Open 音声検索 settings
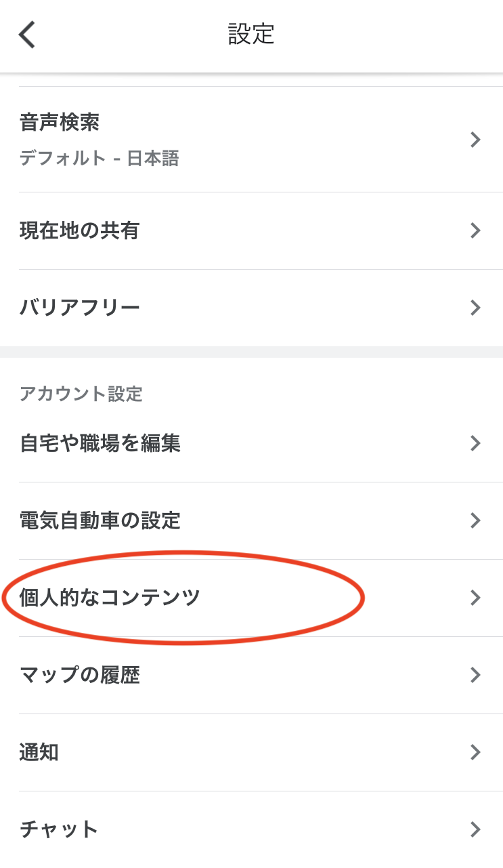The height and width of the screenshot is (868, 503). (x=60, y=123)
